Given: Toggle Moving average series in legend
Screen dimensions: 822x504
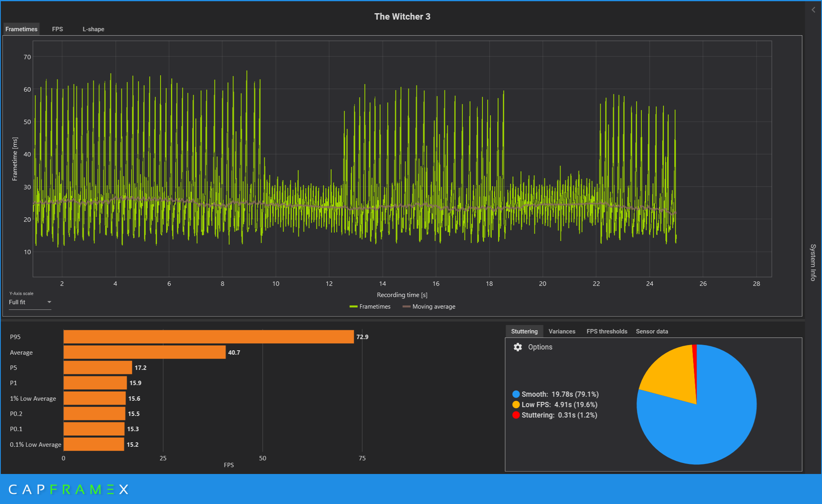Looking at the screenshot, I should tap(429, 307).
